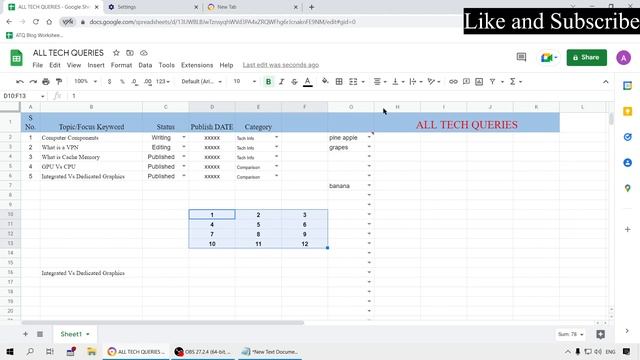This screenshot has width=640, height=360.
Task: Open the fill color picker
Action: tap(325, 82)
